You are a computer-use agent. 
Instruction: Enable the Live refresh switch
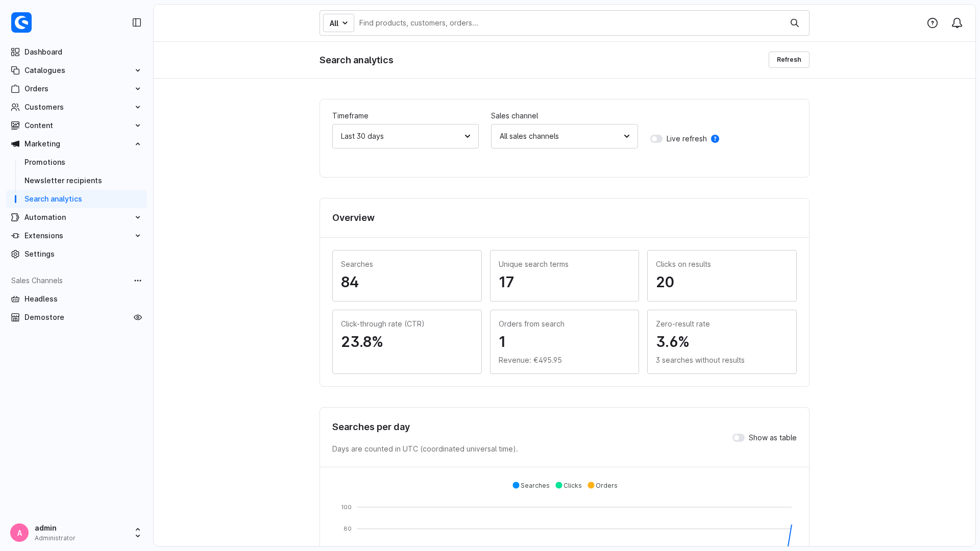click(x=656, y=139)
